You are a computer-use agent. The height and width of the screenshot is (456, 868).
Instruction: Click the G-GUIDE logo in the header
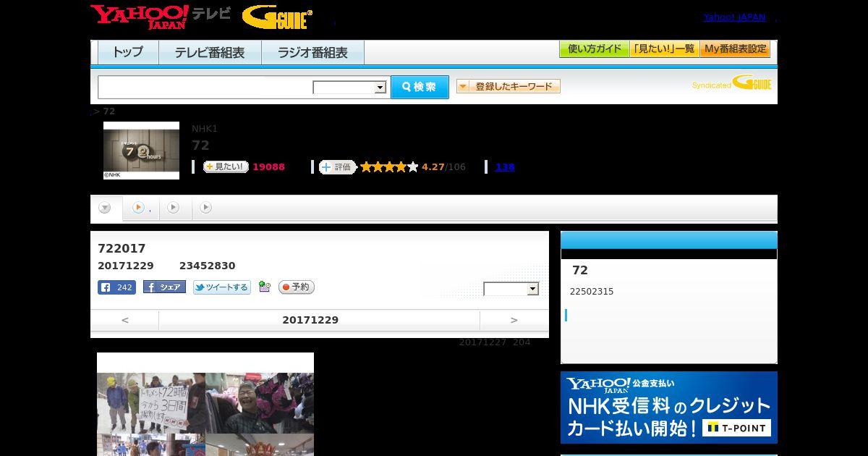(277, 17)
